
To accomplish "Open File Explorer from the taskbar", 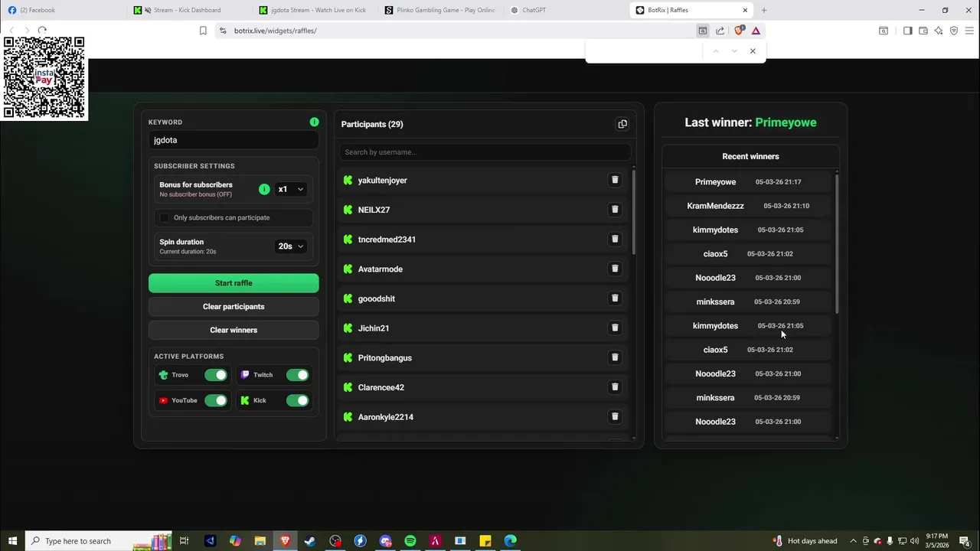I will point(260,541).
